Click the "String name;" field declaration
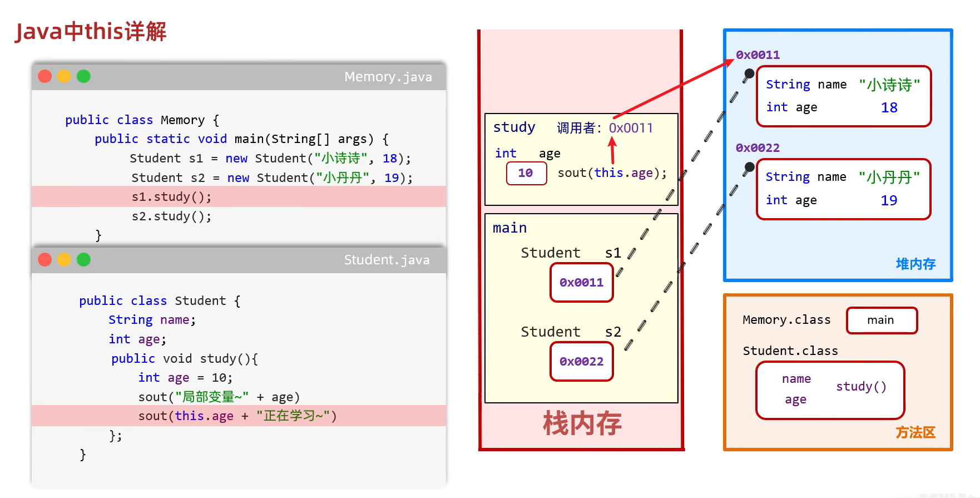 coord(152,320)
